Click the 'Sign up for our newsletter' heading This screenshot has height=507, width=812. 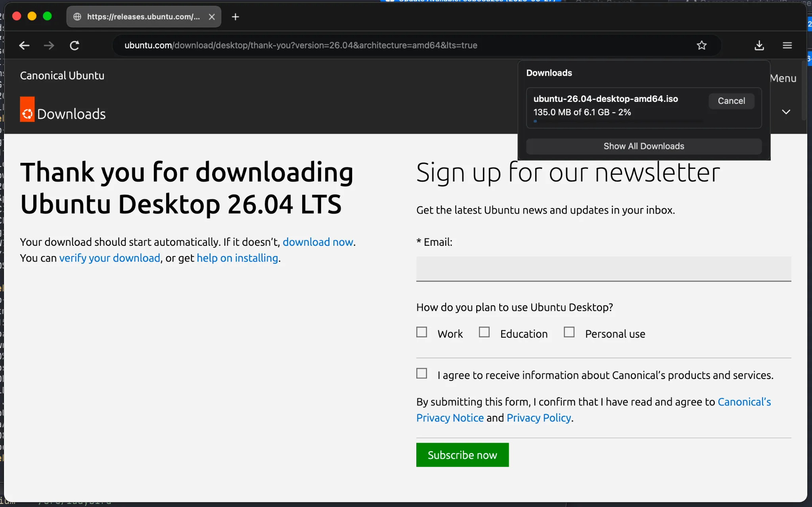[x=568, y=172]
